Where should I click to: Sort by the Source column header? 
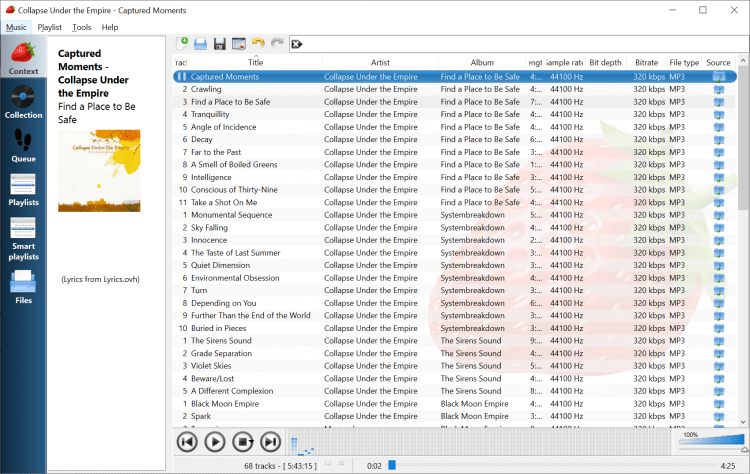(x=718, y=62)
